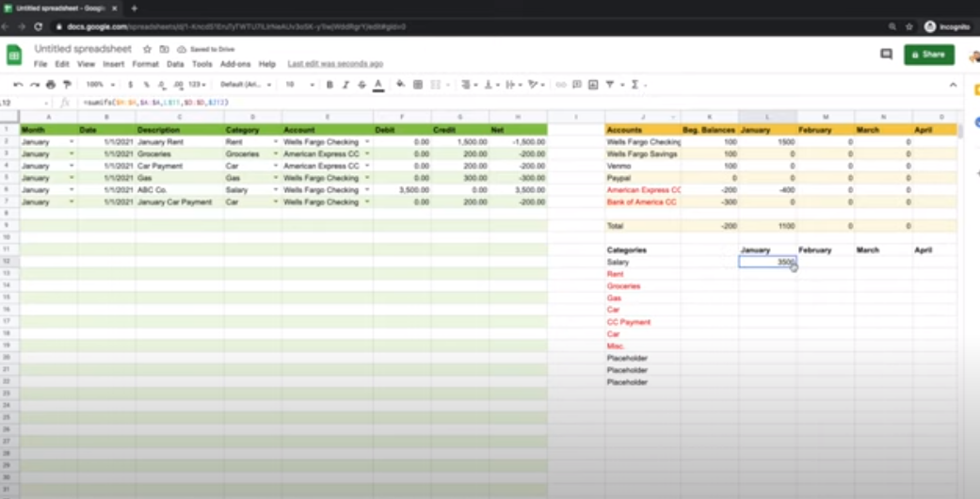Screen dimensions: 980x499
Task: Open the File menu
Action: (x=40, y=64)
